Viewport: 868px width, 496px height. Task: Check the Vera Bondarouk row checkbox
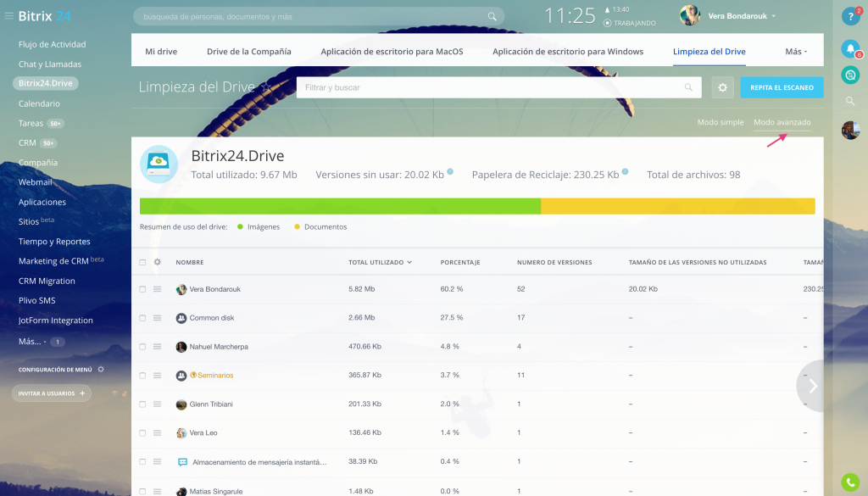click(x=142, y=289)
